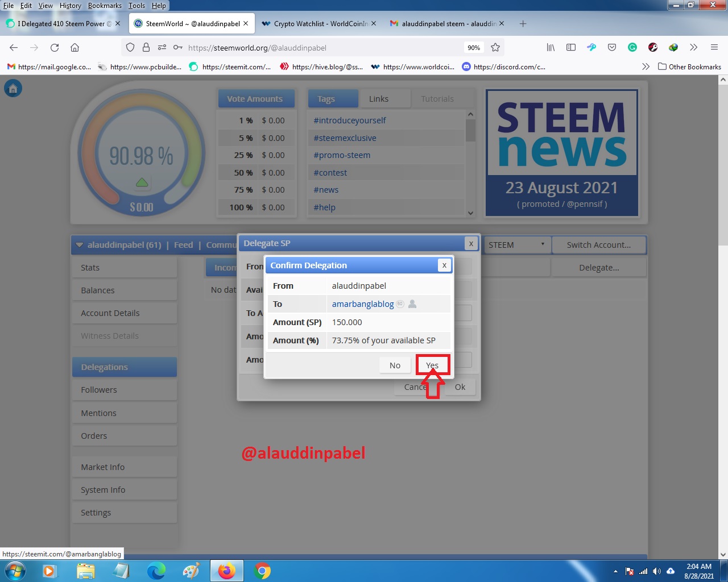The height and width of the screenshot is (582, 728).
Task: Click the Delegate... button
Action: [x=599, y=268]
